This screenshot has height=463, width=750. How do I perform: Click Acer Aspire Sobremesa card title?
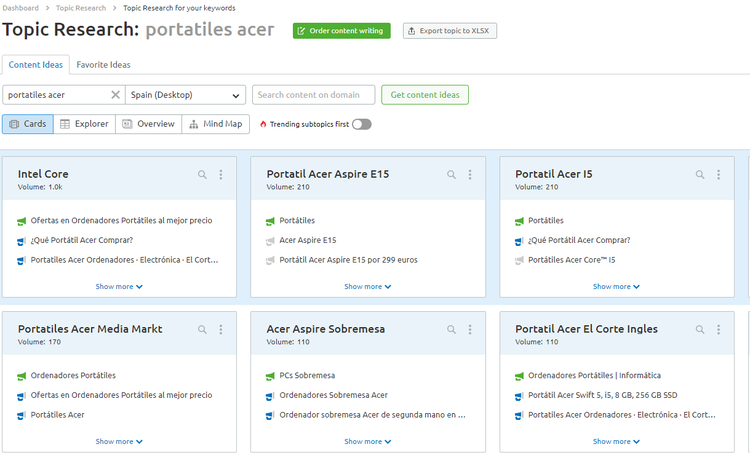325,329
